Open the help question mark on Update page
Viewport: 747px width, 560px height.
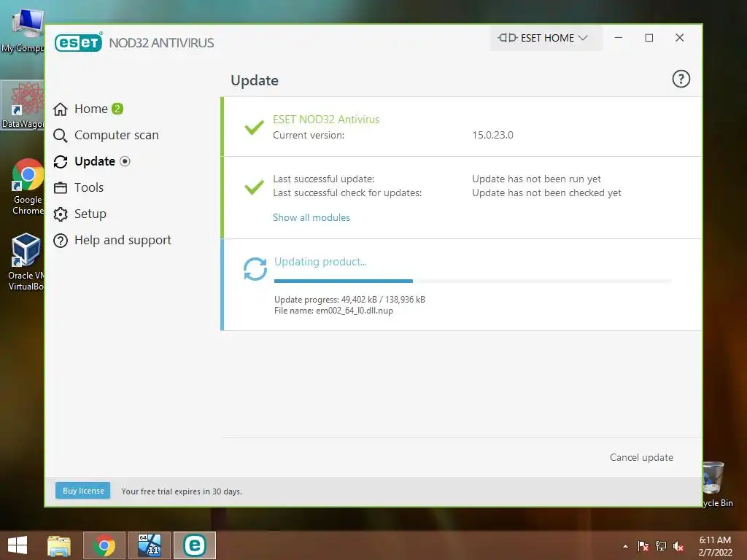click(681, 79)
